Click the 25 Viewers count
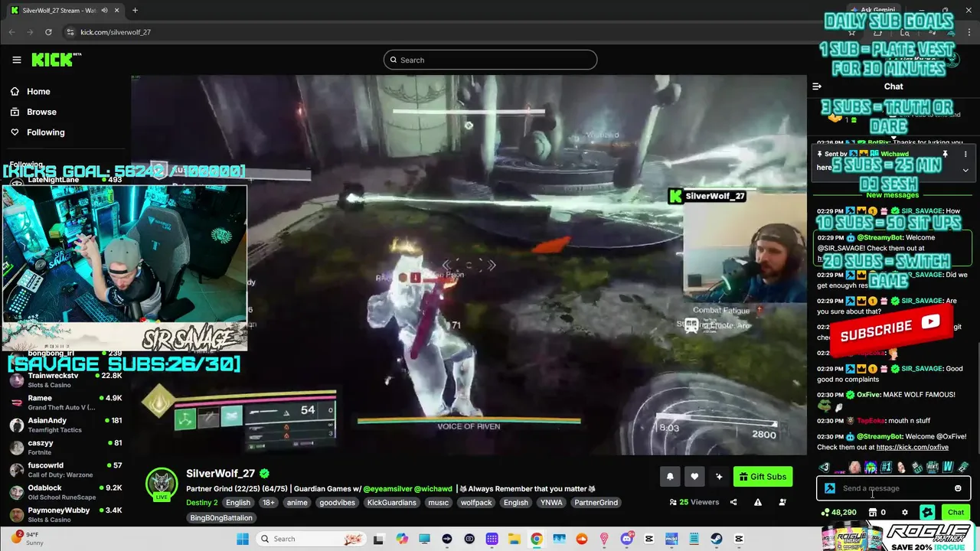The image size is (980, 551). [x=694, y=502]
